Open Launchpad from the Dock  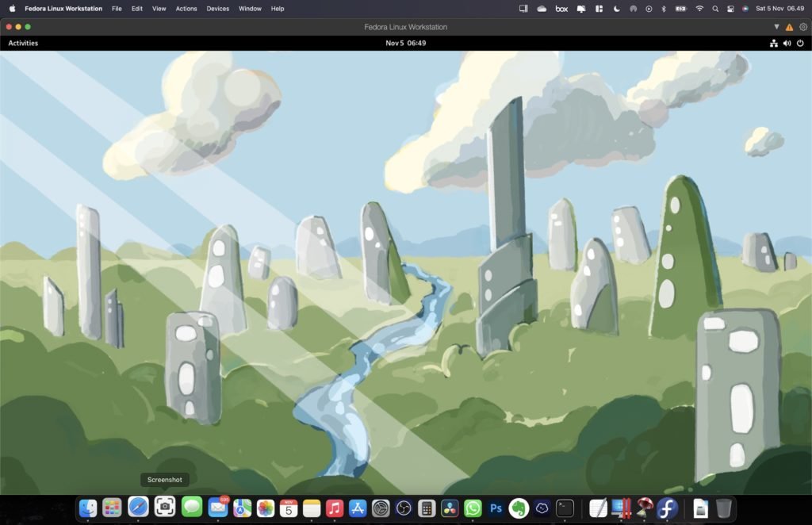point(112,508)
